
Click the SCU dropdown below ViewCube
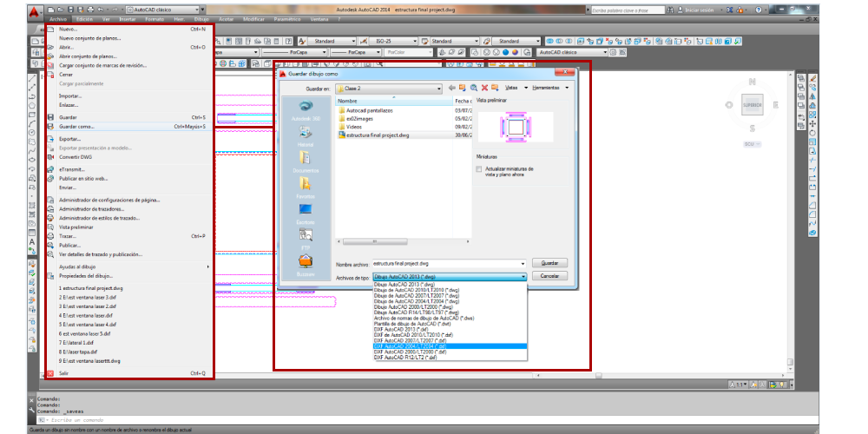(753, 144)
